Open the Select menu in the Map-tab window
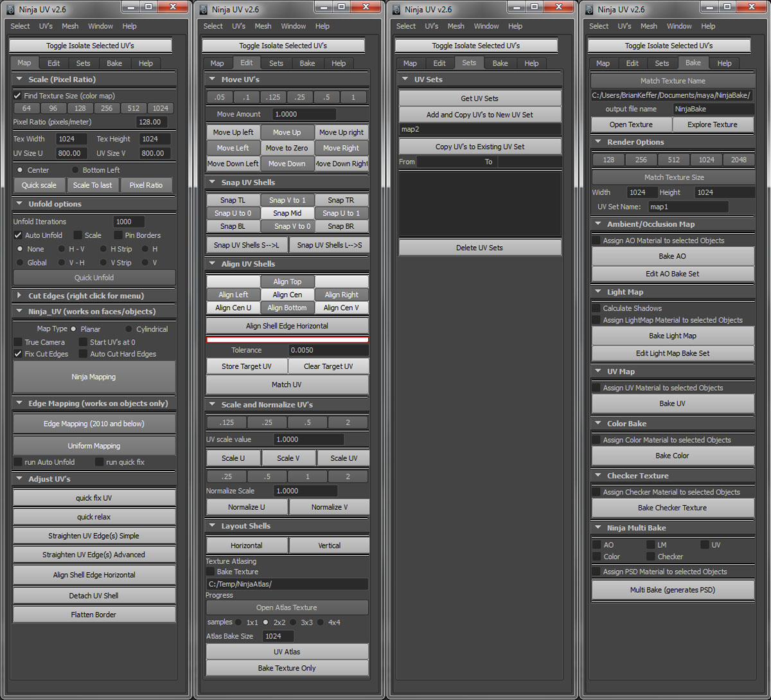 tap(20, 26)
